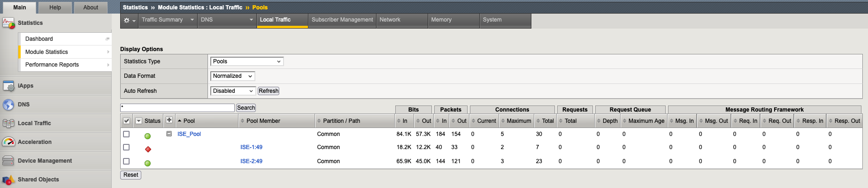Collapse the ISE_Pool member rows
The width and height of the screenshot is (868, 188).
click(x=169, y=134)
